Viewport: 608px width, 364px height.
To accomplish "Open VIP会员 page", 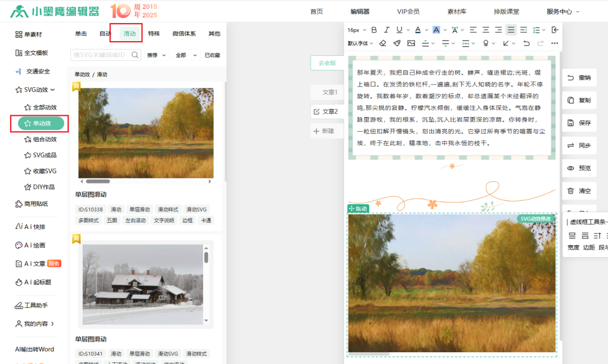I will pos(408,12).
